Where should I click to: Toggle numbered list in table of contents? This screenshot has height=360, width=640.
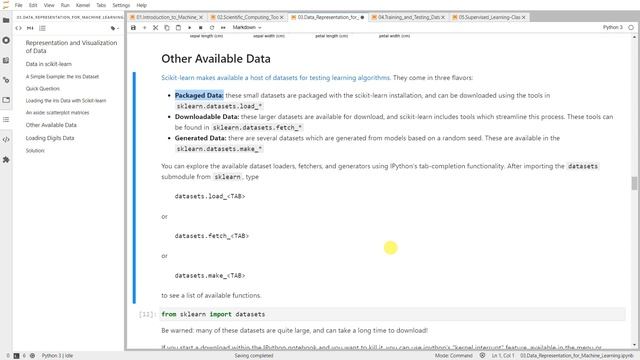point(42,28)
